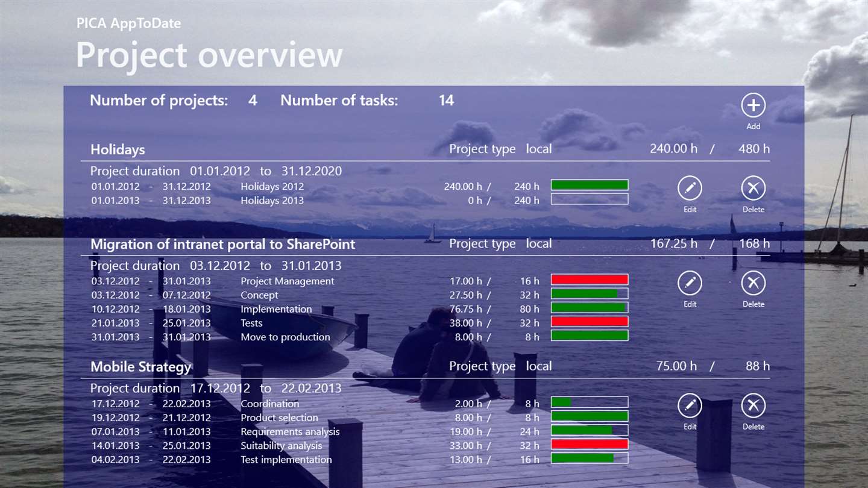Click the Tests task name

[x=251, y=323]
